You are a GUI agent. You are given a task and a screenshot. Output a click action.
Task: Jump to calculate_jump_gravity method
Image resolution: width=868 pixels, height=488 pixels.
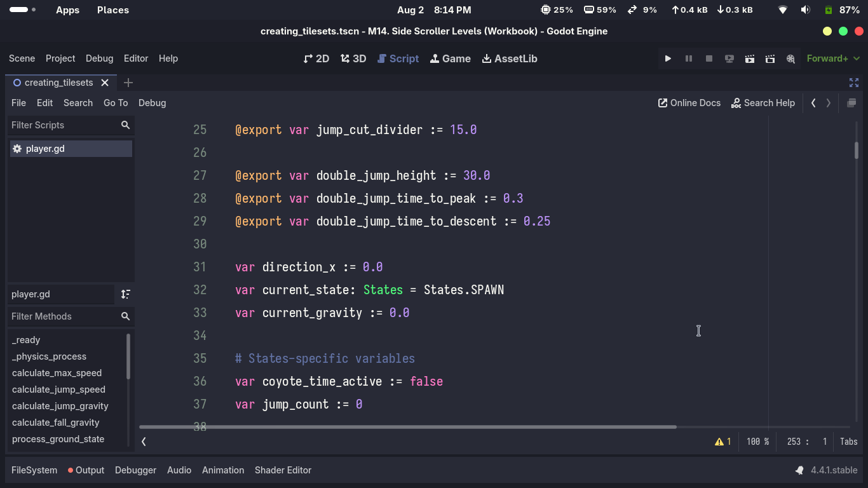point(60,406)
